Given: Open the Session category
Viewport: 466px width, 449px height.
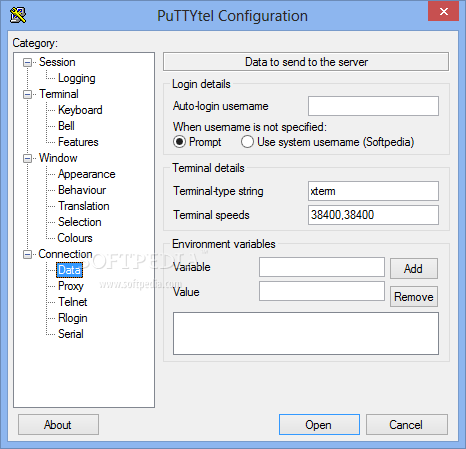Looking at the screenshot, I should (x=57, y=62).
